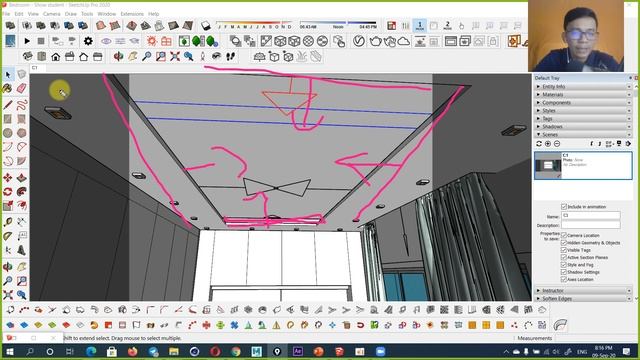Pick the Eraser tool

tap(22, 89)
